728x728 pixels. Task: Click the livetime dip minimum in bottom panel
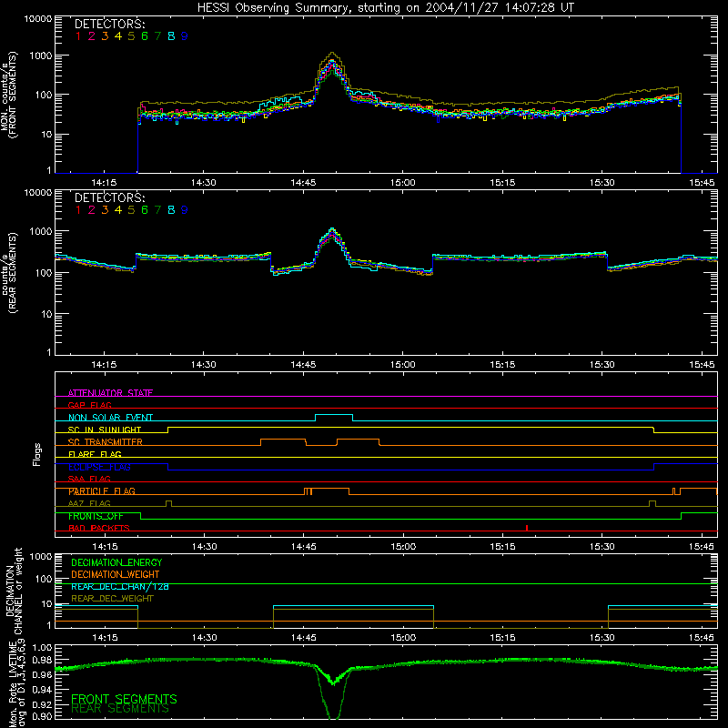pos(333,717)
